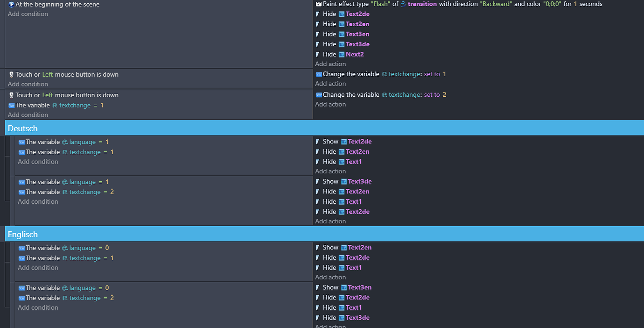644x328 pixels.
Task: Click the mouse icon of the Touch condition above "textchange = 1"
Action: [x=11, y=95]
